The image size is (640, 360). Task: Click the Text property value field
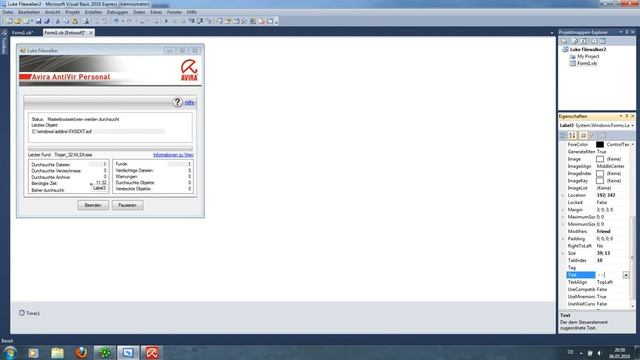coord(609,275)
